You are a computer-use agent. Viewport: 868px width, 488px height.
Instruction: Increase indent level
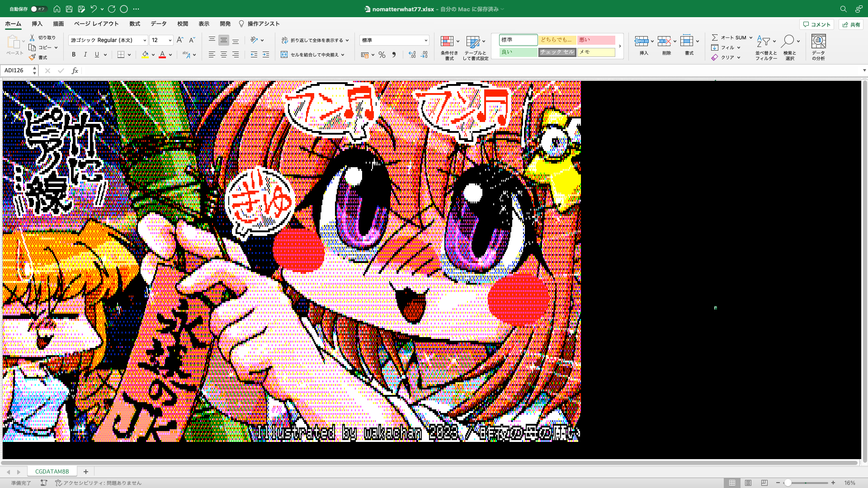[x=266, y=55]
